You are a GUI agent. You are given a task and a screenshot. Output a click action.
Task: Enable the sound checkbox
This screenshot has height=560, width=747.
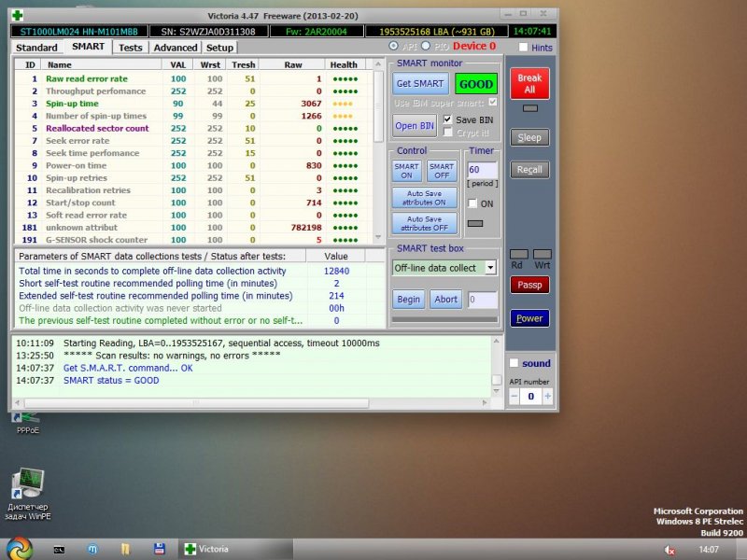tap(514, 363)
